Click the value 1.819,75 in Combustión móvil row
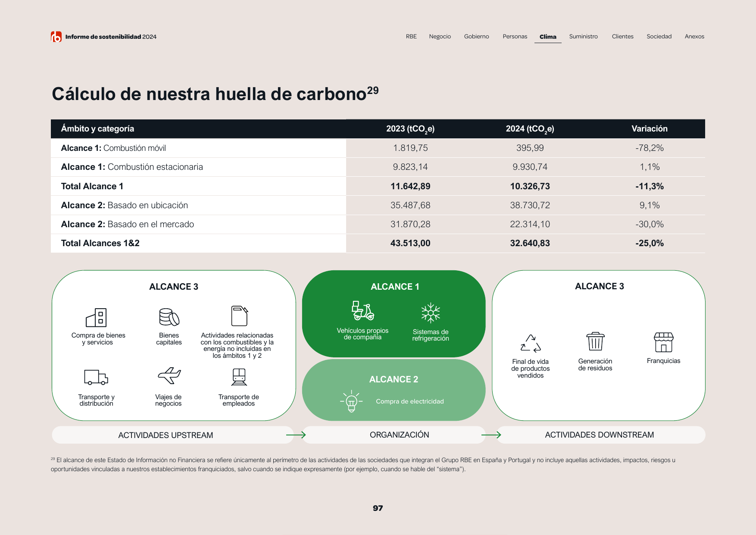The width and height of the screenshot is (756, 535). [410, 148]
